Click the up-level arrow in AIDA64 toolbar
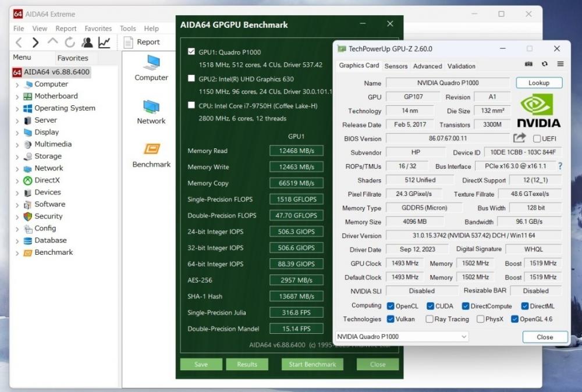582x392 pixels. pyautogui.click(x=53, y=41)
